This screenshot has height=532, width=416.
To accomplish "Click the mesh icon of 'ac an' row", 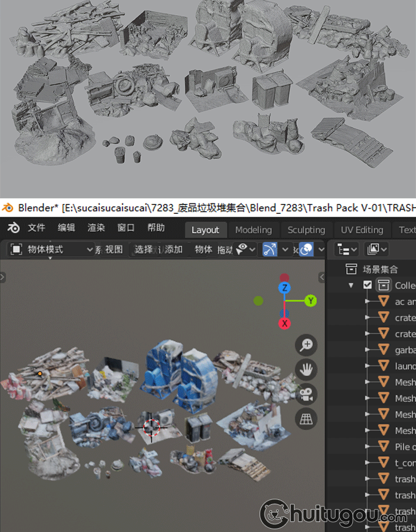I will (383, 301).
